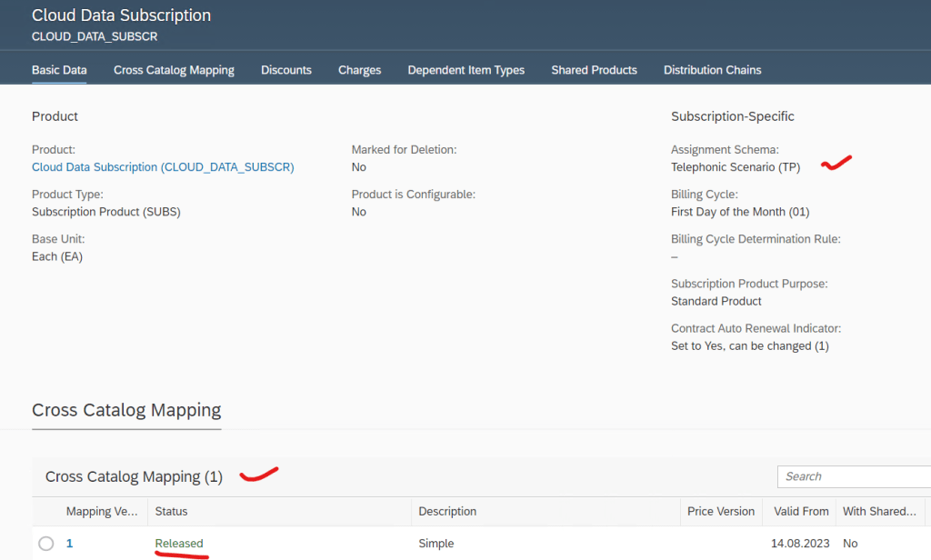Open the Status column header menu

[x=171, y=512]
